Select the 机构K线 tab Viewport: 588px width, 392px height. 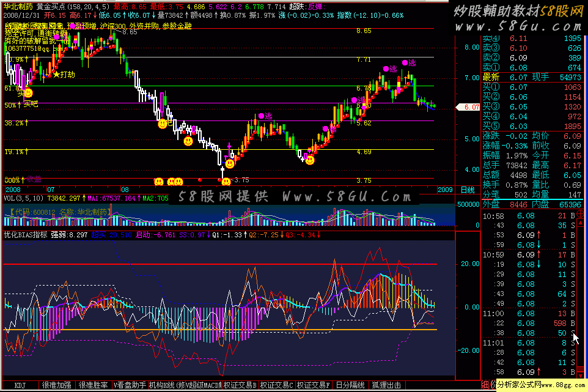(x=166, y=385)
